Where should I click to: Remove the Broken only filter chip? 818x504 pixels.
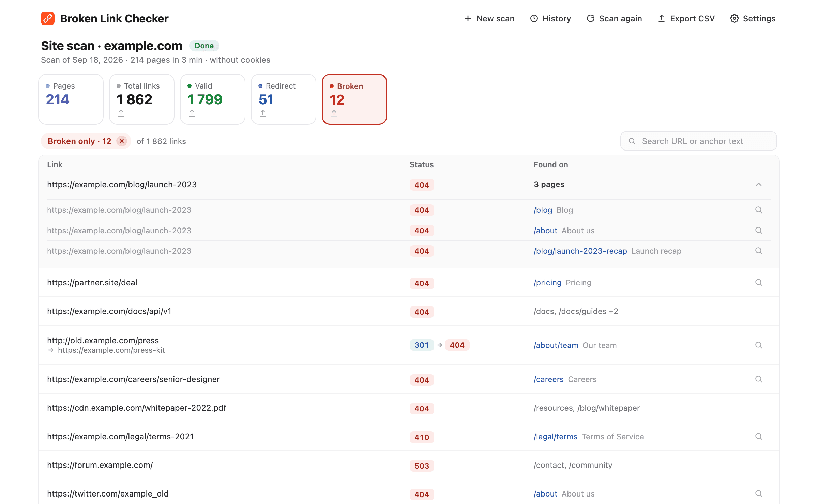click(x=122, y=141)
